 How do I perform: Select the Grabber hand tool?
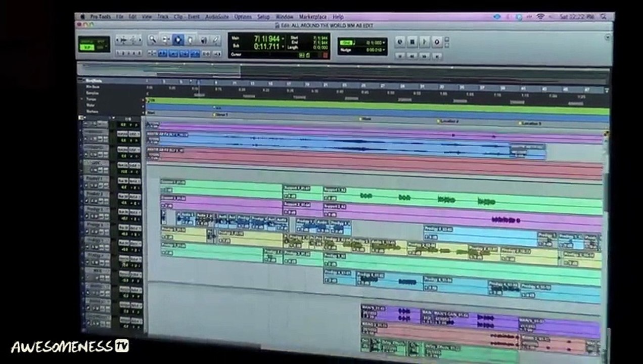[191, 39]
